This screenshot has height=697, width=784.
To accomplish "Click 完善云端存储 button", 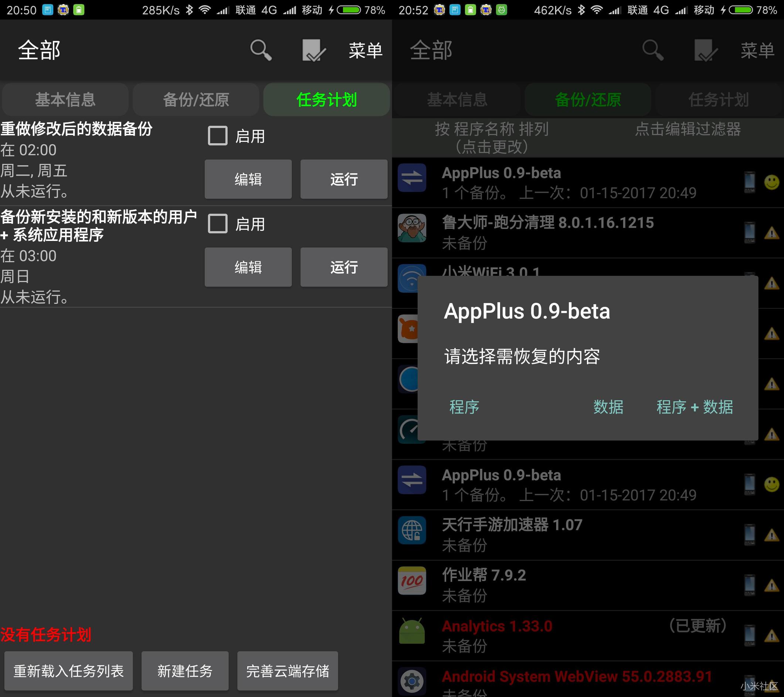I will [288, 670].
